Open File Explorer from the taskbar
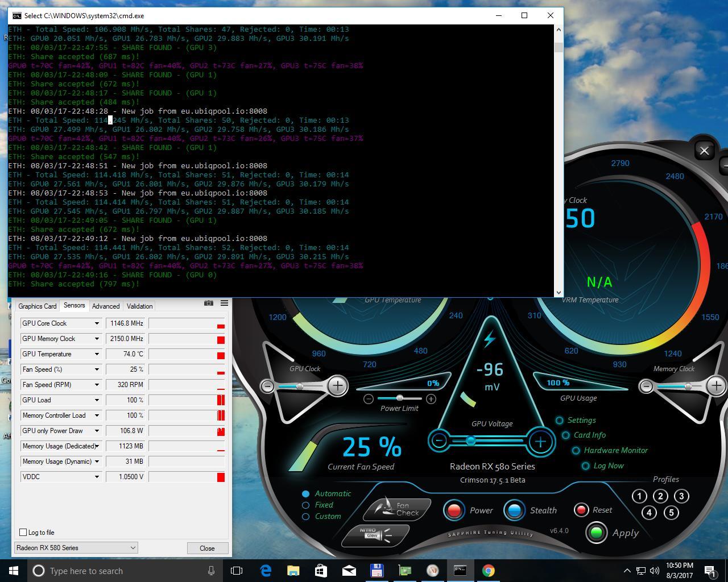This screenshot has width=728, height=582. coord(293,571)
